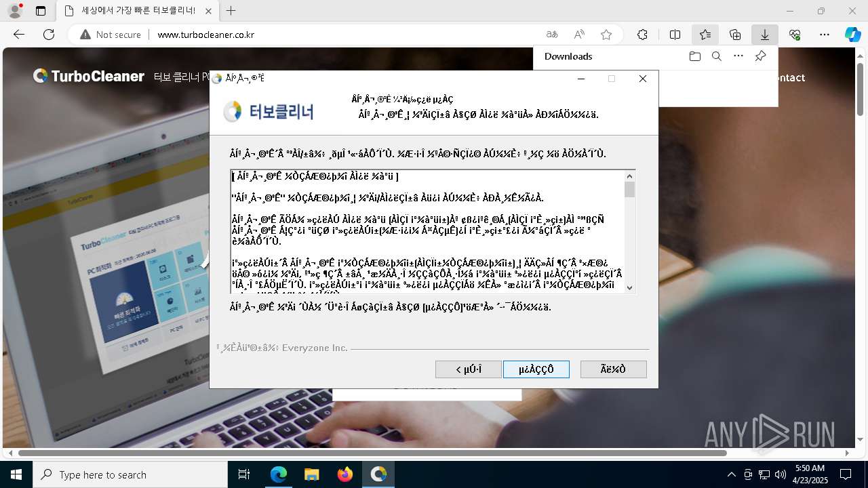868x488 pixels.
Task: Open the Not secure site info
Action: 111,35
